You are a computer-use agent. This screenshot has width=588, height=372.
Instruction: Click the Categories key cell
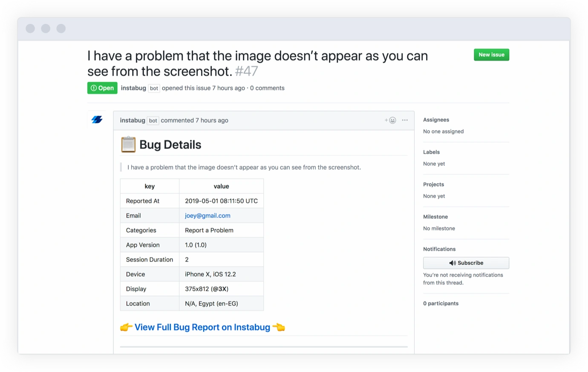click(x=150, y=230)
